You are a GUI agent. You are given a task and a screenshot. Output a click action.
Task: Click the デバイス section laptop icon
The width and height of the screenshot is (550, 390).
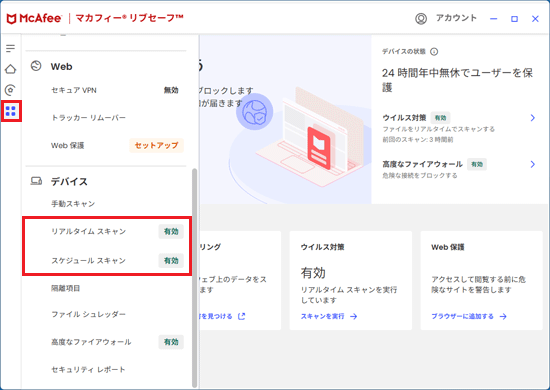pyautogui.click(x=36, y=181)
